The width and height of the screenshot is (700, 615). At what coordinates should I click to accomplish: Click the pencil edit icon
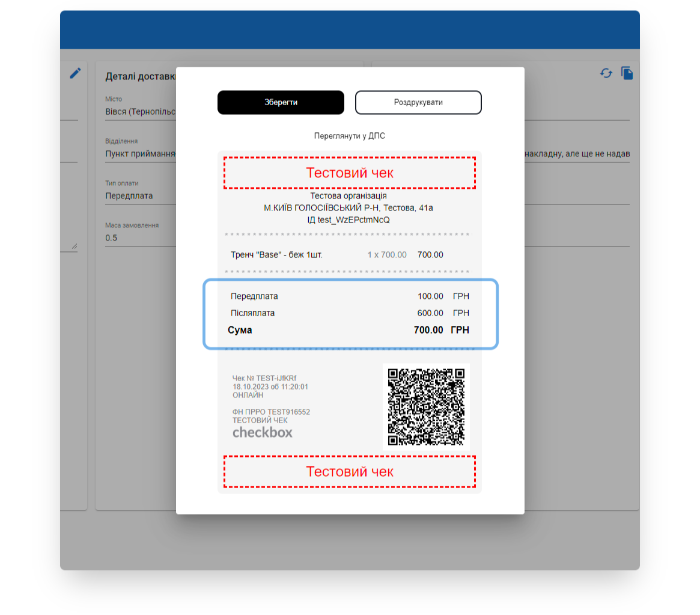75,73
